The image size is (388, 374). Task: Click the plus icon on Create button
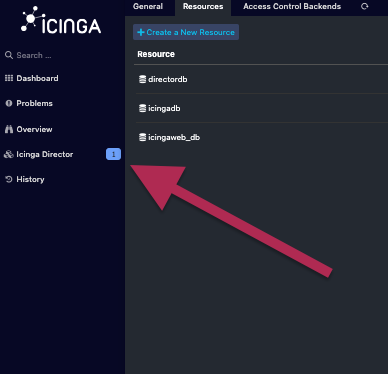(141, 32)
